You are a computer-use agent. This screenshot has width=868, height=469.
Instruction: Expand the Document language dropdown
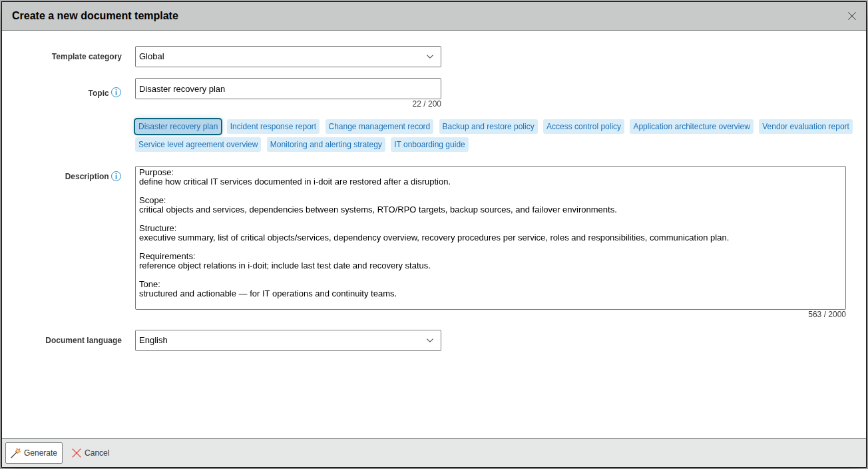[288, 340]
